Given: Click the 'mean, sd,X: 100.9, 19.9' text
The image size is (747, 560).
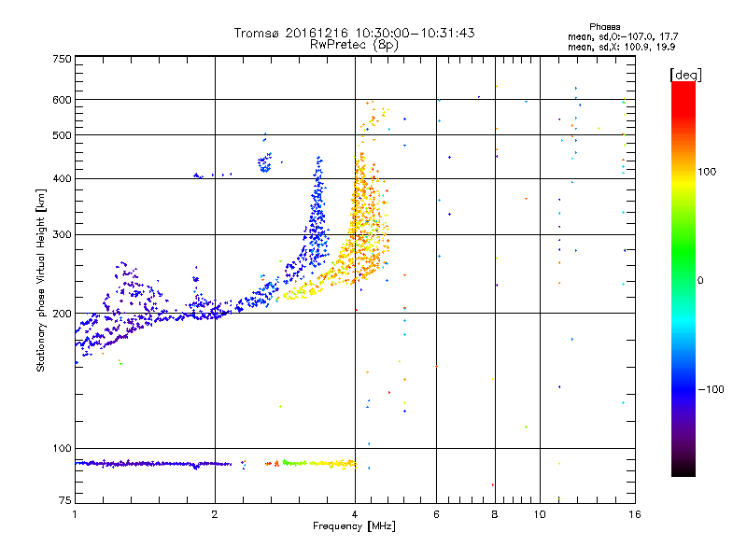Looking at the screenshot, I should tap(621, 47).
